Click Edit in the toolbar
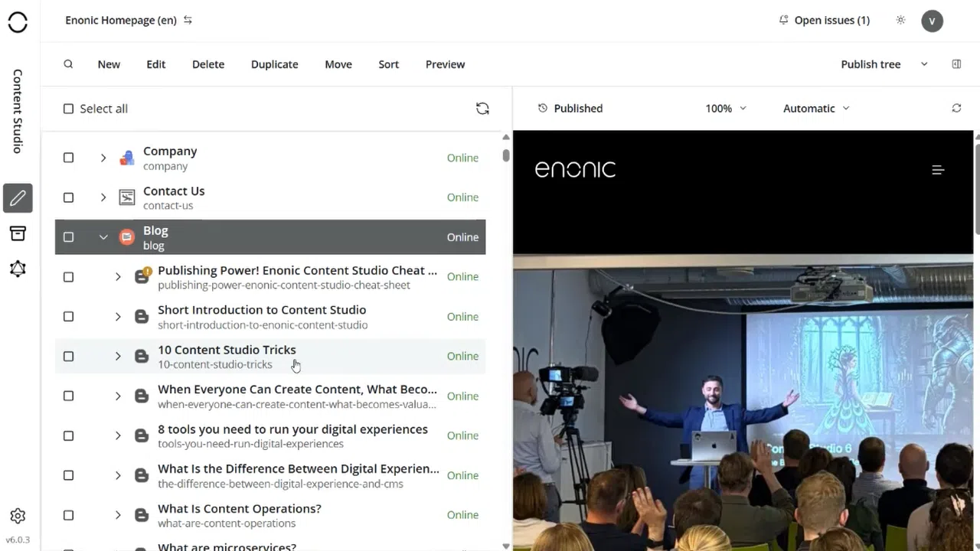The width and height of the screenshot is (980, 551). (x=156, y=64)
